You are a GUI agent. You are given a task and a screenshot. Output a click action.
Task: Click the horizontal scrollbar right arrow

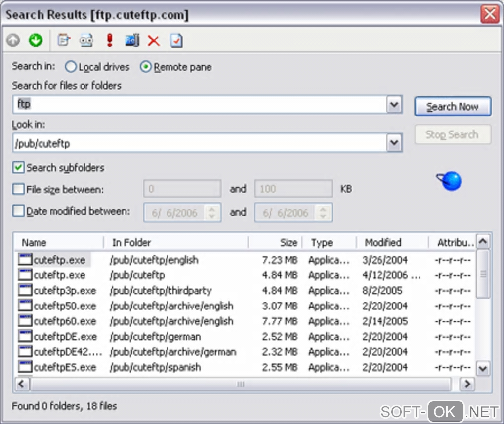[x=467, y=384]
